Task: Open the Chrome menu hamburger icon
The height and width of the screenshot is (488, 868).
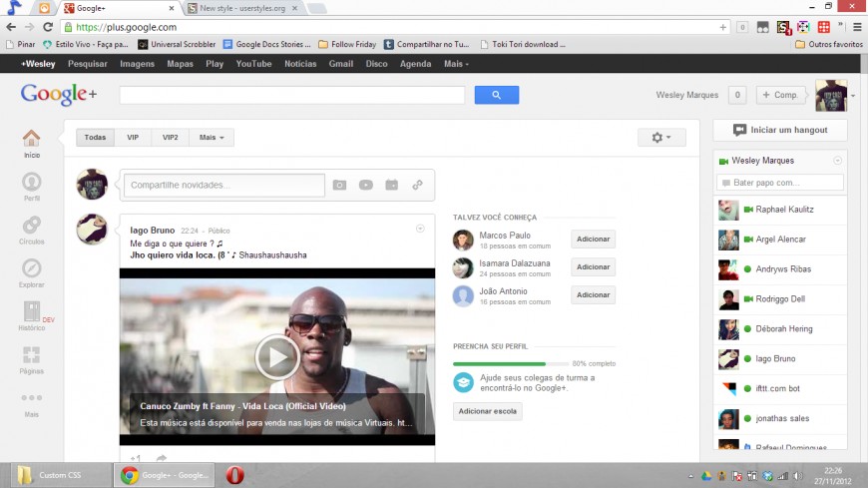Action: point(857,27)
